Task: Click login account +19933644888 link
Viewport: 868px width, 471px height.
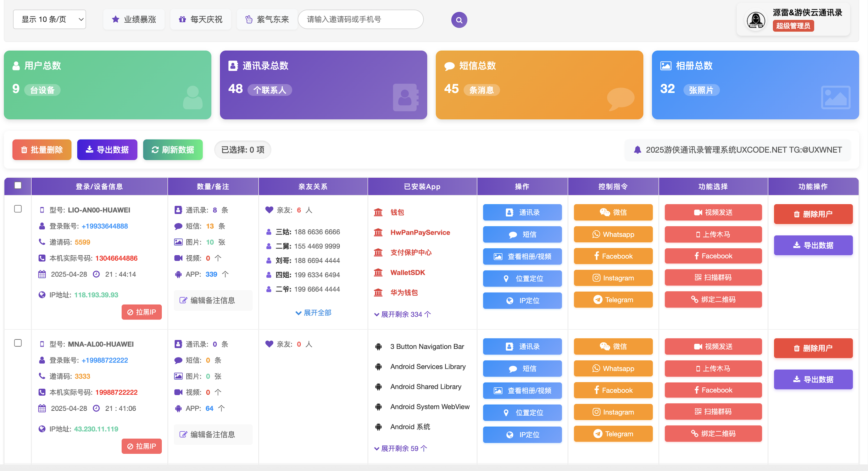Action: click(105, 226)
